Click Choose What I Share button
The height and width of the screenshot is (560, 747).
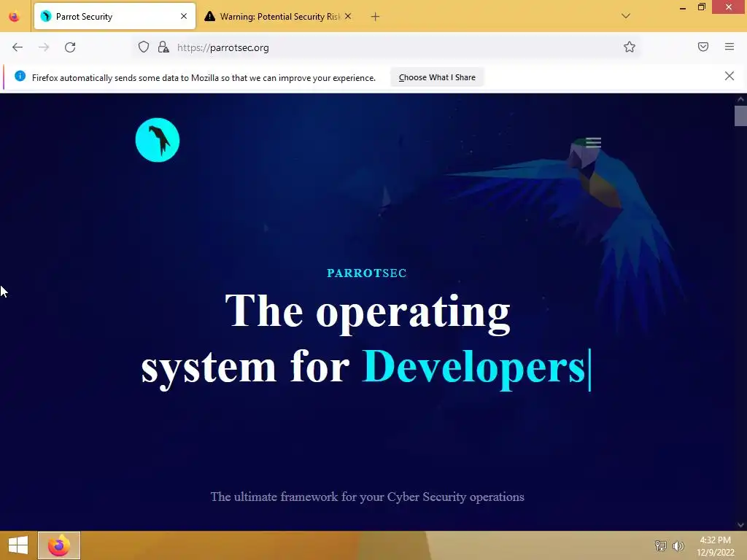pyautogui.click(x=437, y=77)
